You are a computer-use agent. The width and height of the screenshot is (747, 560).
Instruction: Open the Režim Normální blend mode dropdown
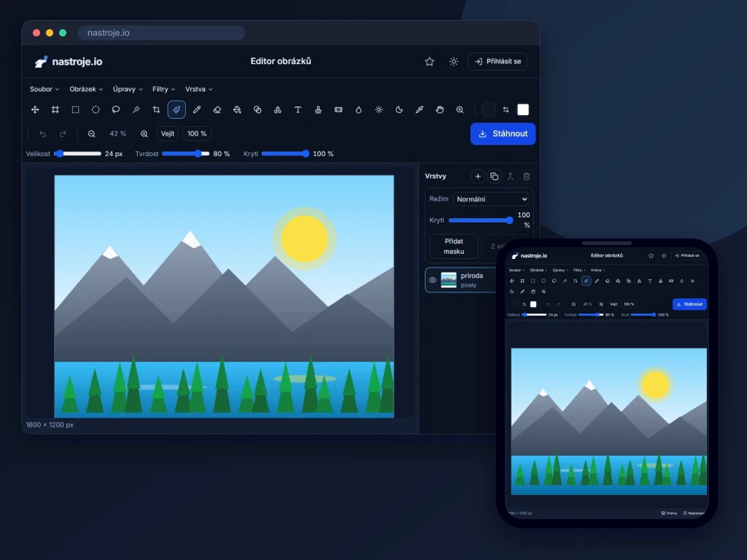[492, 199]
